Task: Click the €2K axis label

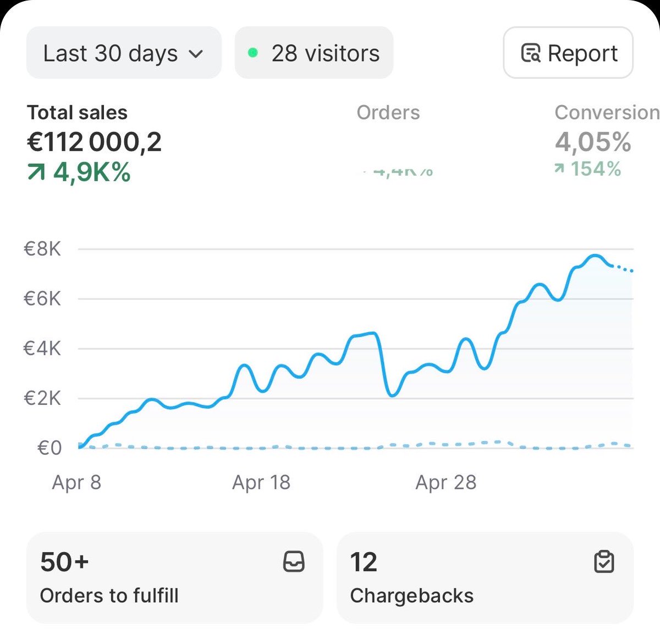Action: [42, 398]
